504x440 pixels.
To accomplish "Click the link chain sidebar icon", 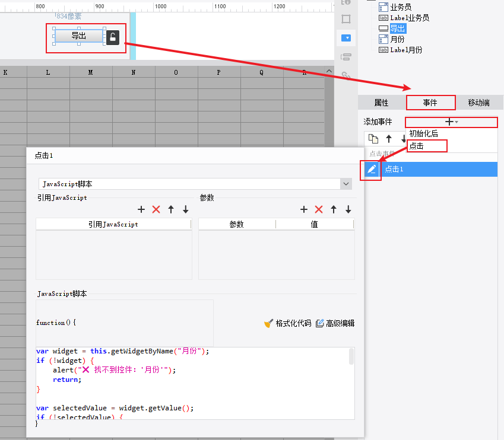I will click(346, 75).
